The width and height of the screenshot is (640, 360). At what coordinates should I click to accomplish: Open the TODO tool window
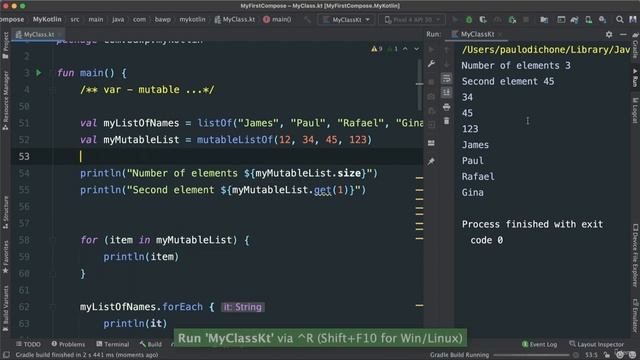(x=28, y=344)
